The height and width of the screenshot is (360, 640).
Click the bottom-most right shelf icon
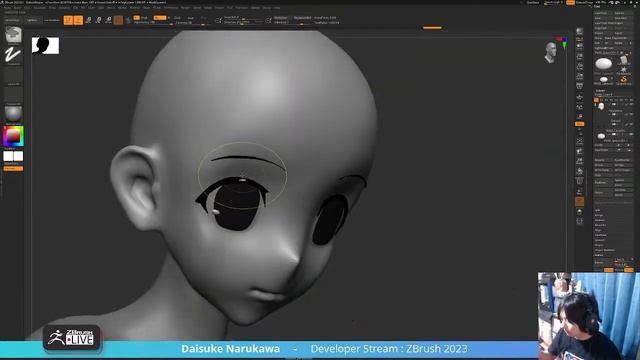pos(580,221)
